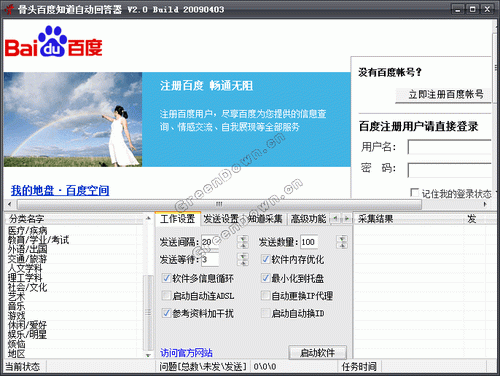
Task: Switch to 发送设置 tab
Action: pyautogui.click(x=221, y=219)
